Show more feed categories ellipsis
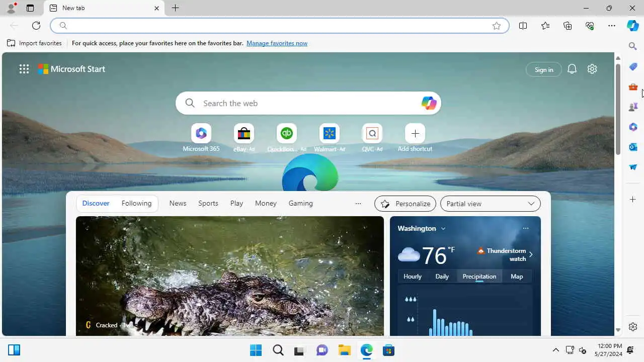The width and height of the screenshot is (644, 362). [358, 204]
